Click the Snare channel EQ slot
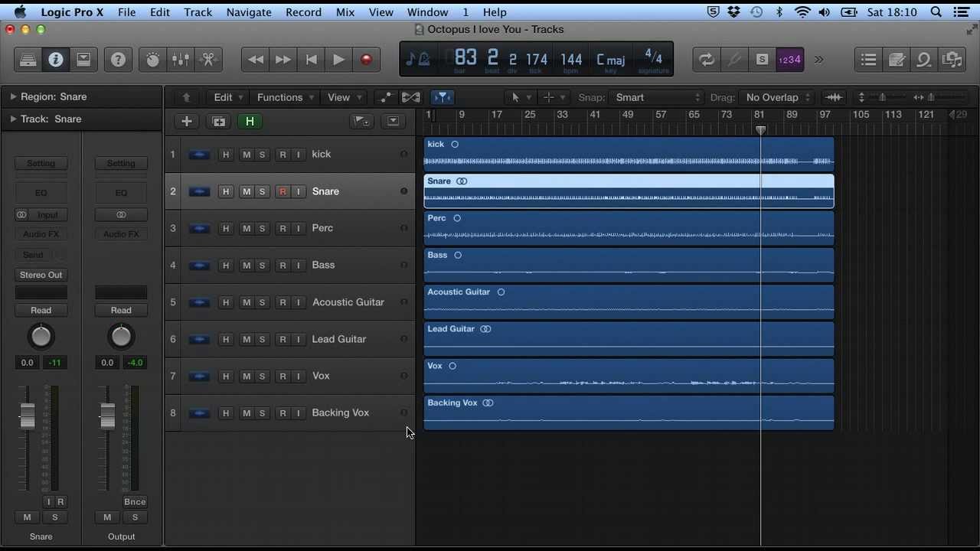 (41, 193)
